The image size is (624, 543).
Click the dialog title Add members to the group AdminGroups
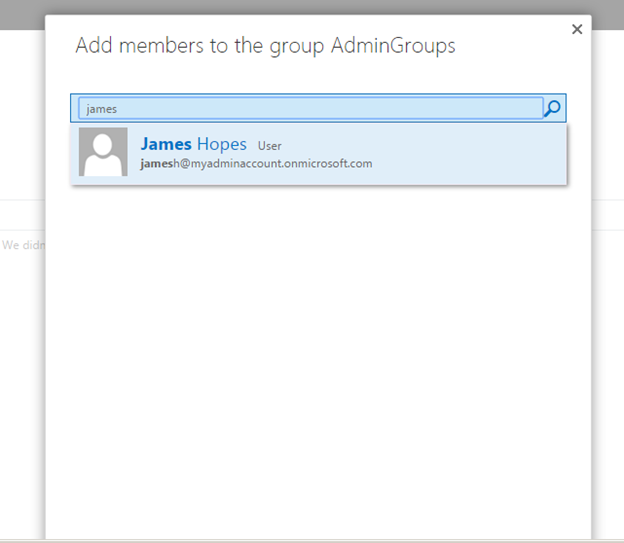[265, 46]
